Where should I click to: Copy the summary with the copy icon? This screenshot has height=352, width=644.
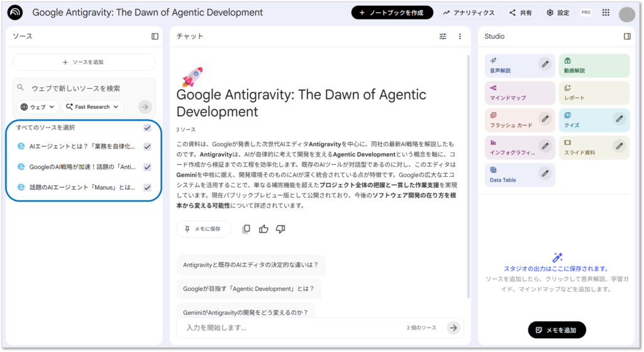click(x=247, y=229)
